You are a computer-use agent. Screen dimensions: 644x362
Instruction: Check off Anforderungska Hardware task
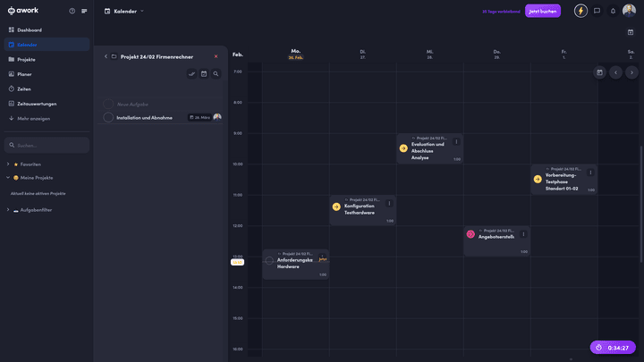point(269,261)
